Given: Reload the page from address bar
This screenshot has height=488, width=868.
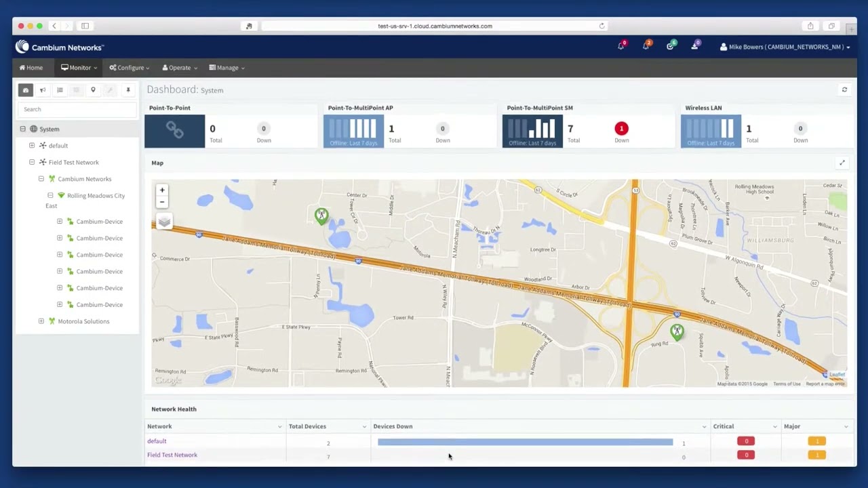Looking at the screenshot, I should tap(601, 26).
